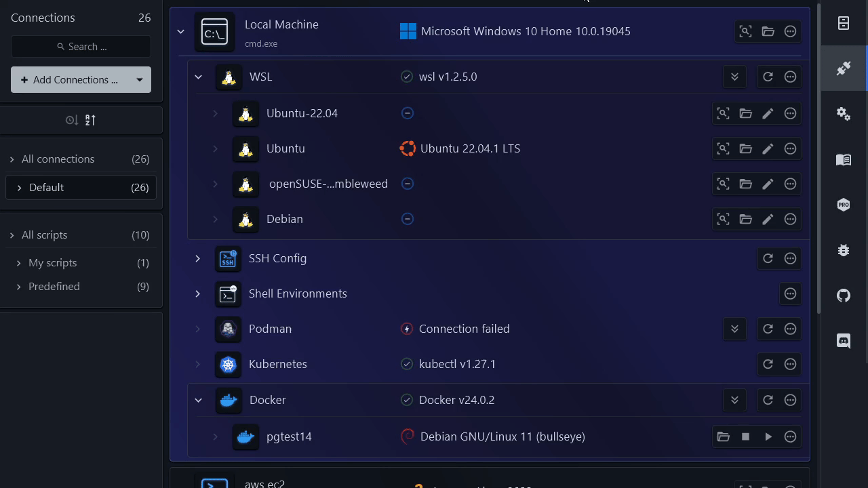This screenshot has height=488, width=868.
Task: Open the Ubuntu WSL connection
Action: point(285,148)
